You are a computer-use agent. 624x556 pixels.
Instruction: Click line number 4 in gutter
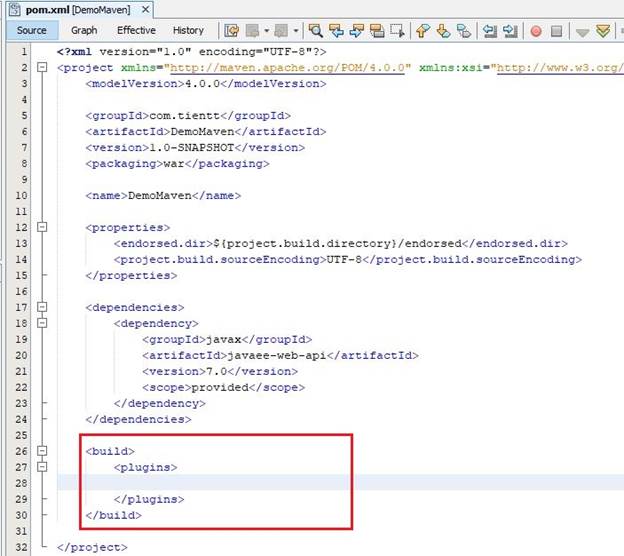pyautogui.click(x=25, y=99)
